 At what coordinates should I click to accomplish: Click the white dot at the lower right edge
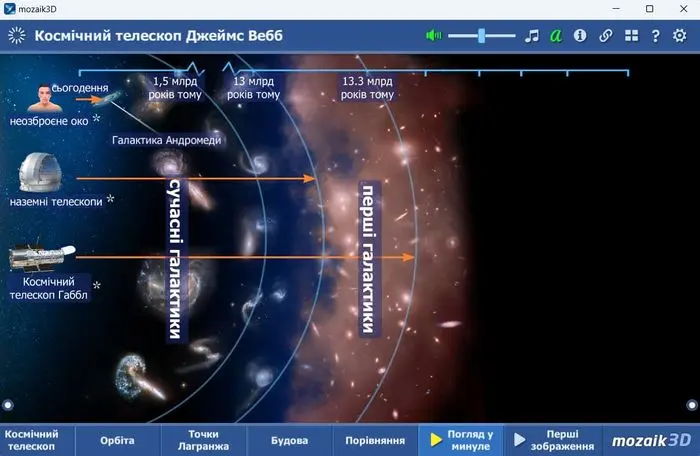[692, 405]
